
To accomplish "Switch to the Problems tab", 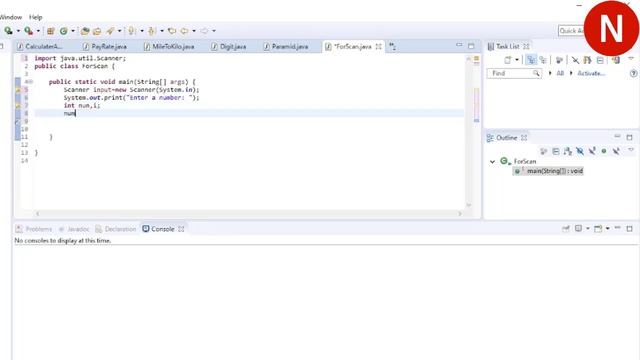I will (x=34, y=229).
